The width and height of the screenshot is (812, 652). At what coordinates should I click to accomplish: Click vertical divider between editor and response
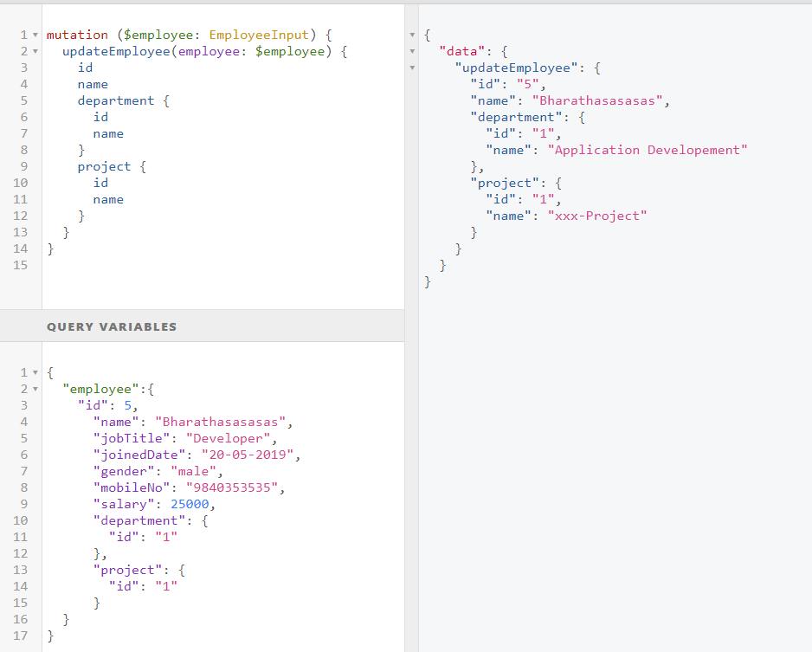coord(411,328)
